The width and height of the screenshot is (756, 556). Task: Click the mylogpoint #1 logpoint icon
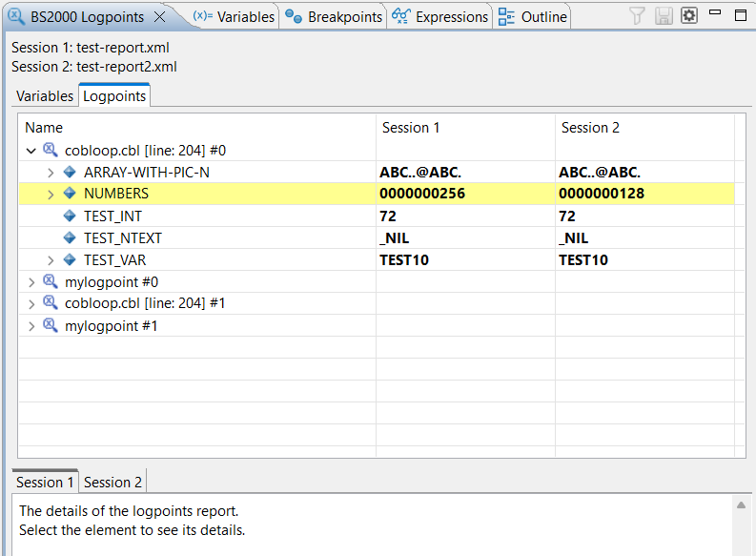click(x=51, y=325)
